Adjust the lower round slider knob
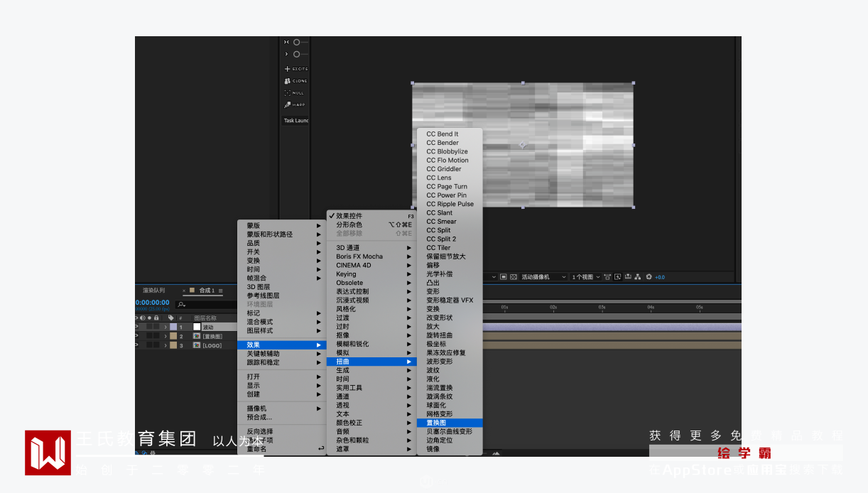This screenshot has width=868, height=493. click(296, 54)
